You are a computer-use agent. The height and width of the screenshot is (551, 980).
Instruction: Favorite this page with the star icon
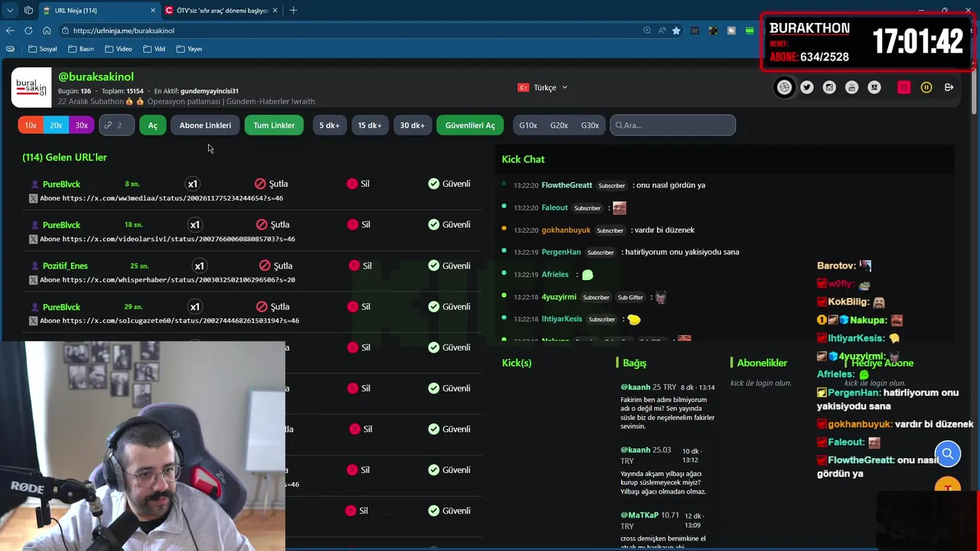(676, 31)
